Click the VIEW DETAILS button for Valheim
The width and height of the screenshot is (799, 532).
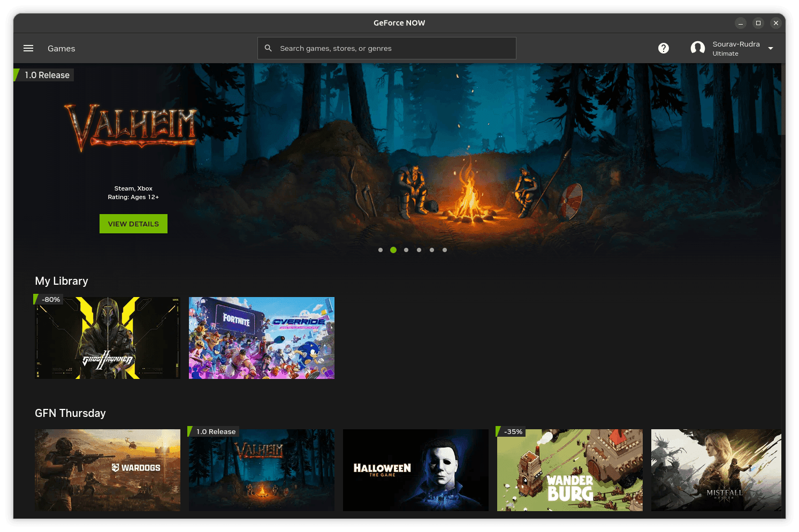[x=133, y=224]
